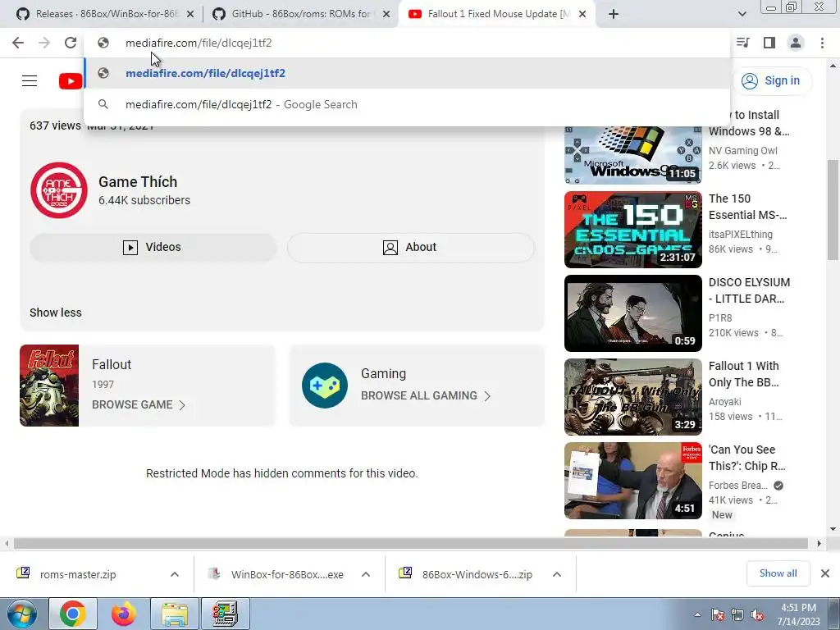Viewport: 840px width, 630px height.
Task: Click the About button
Action: tap(410, 247)
